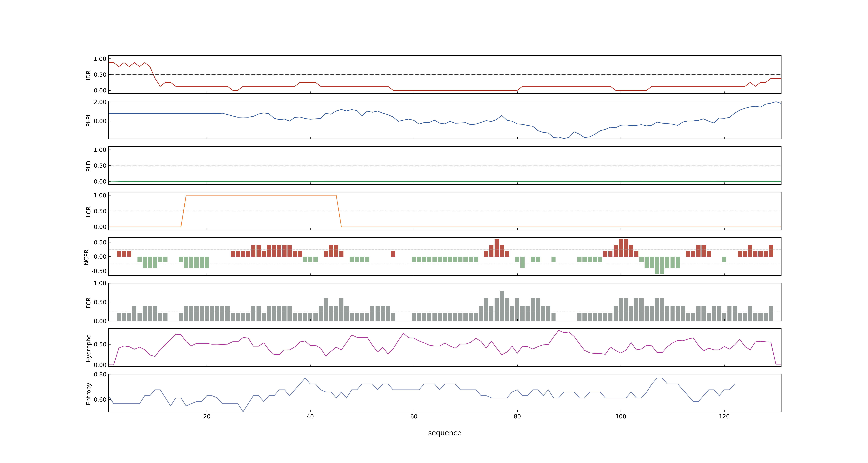Click the LCR axis label

pyautogui.click(x=88, y=211)
